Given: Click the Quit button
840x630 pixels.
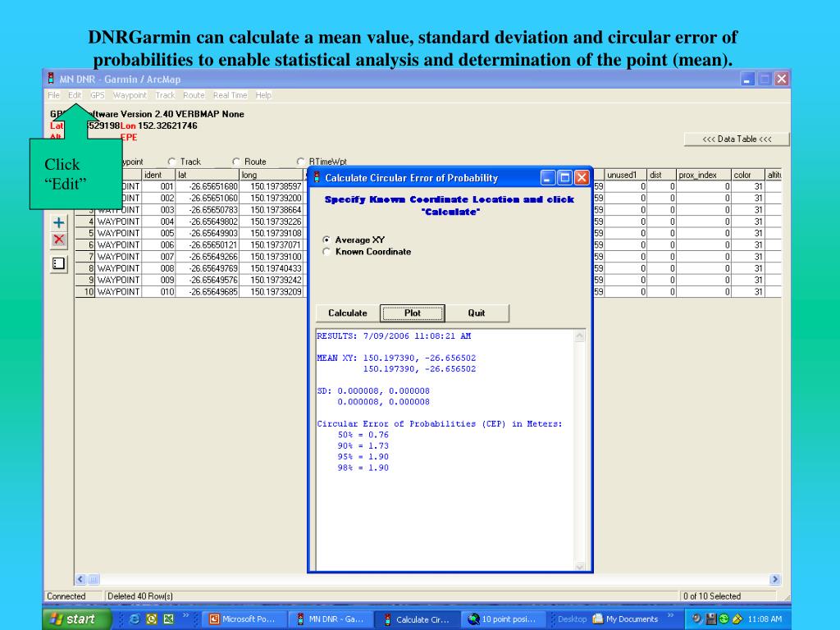Looking at the screenshot, I should click(477, 313).
